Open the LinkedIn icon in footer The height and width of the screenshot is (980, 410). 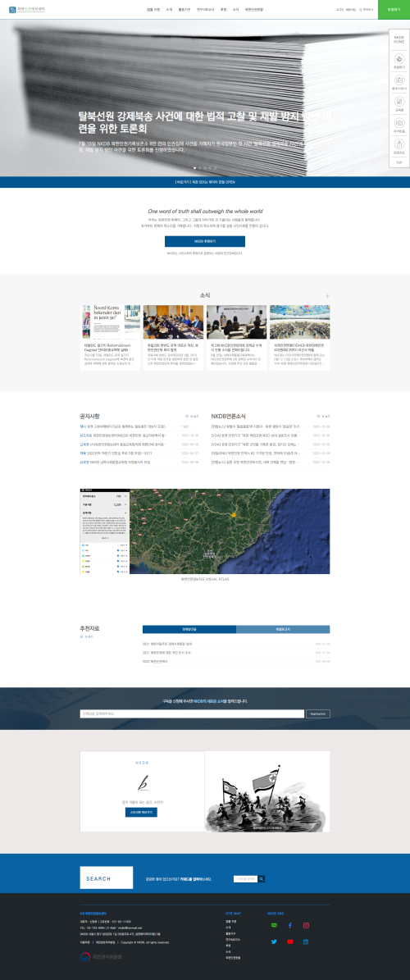click(306, 941)
